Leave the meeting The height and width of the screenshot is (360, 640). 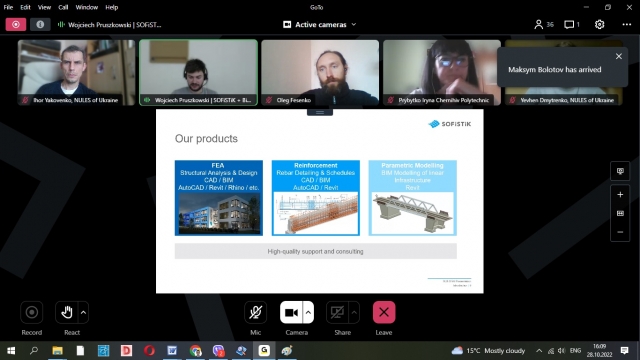pyautogui.click(x=384, y=313)
